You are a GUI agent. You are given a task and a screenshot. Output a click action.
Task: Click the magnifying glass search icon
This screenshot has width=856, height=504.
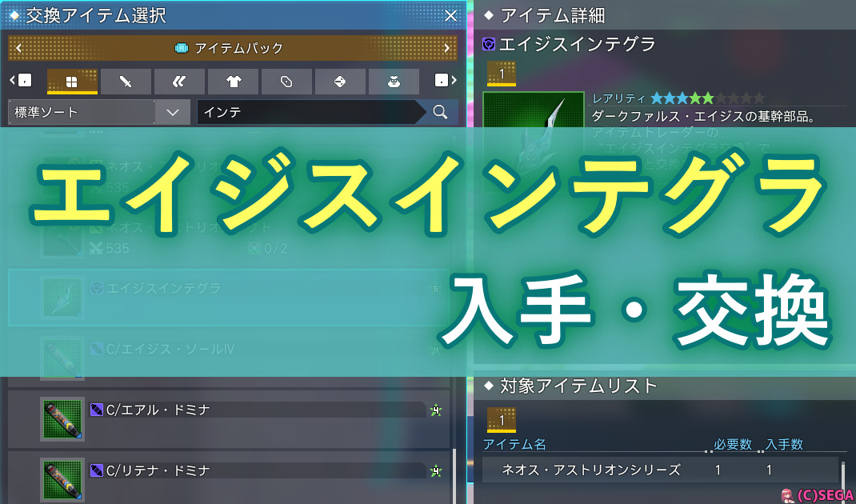click(440, 112)
